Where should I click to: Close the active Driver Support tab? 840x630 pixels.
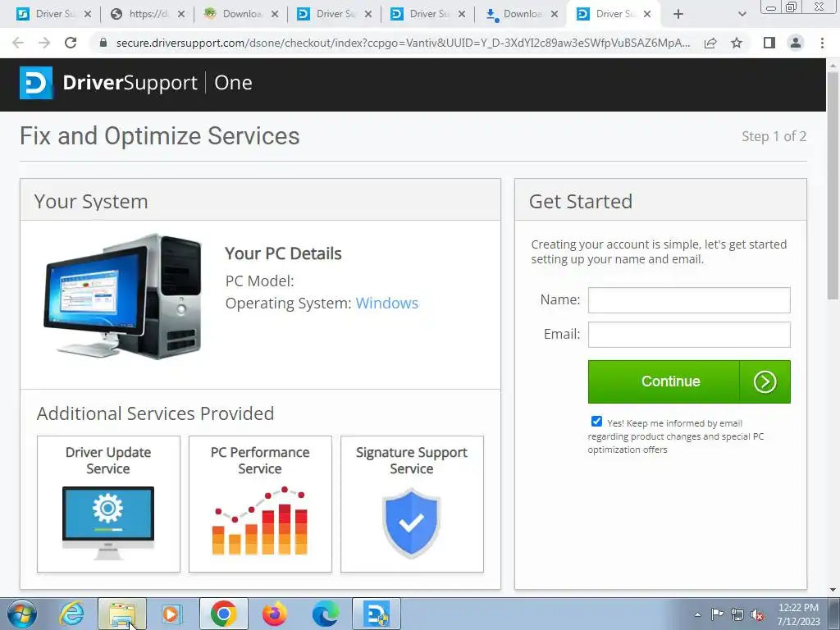click(647, 14)
